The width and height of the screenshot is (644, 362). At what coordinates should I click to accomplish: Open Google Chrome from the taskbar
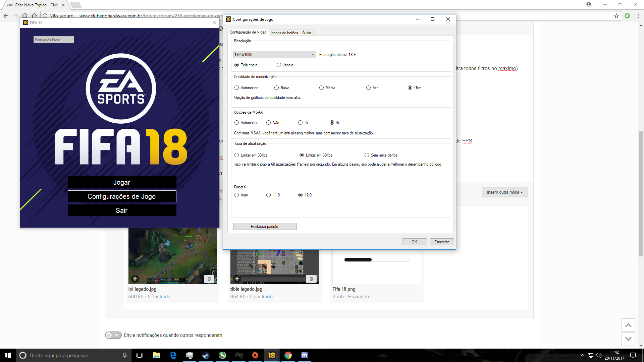[288, 355]
